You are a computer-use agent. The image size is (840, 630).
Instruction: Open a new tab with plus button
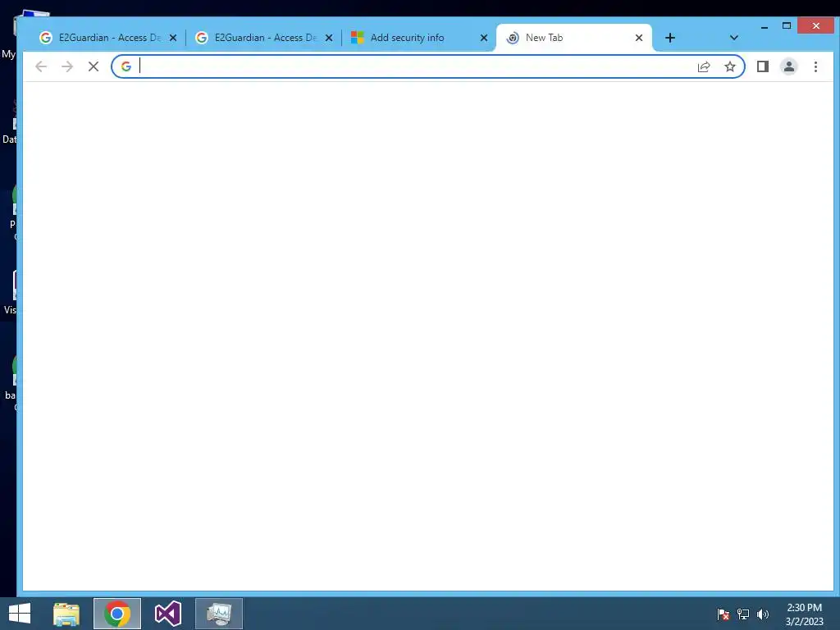pyautogui.click(x=669, y=38)
